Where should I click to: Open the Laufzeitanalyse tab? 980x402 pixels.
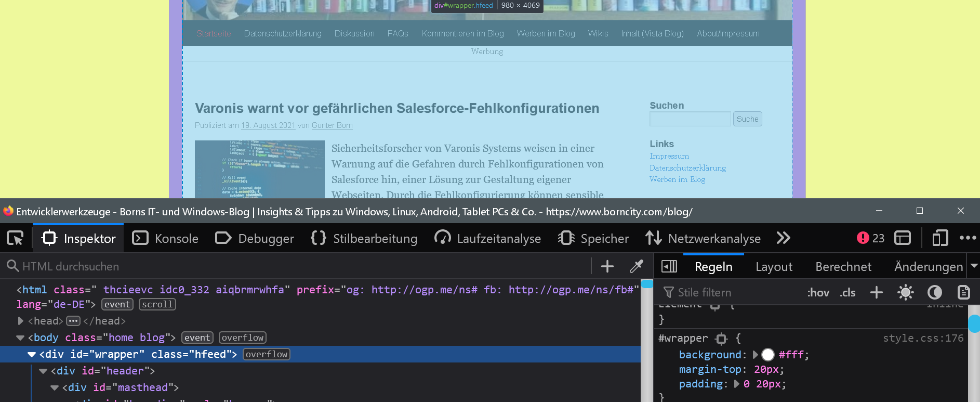click(487, 238)
